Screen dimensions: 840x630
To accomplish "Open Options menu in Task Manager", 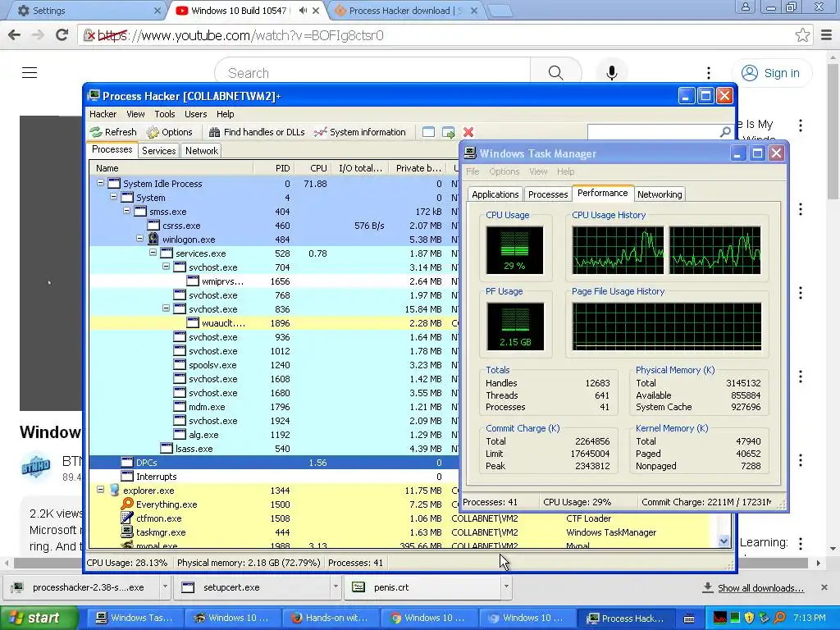I will (504, 171).
